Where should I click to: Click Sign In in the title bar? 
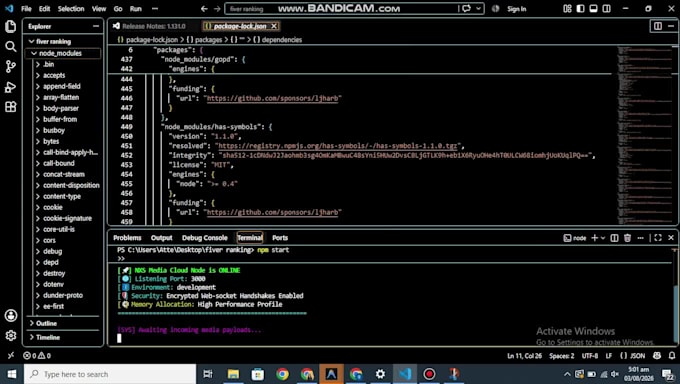tap(517, 9)
